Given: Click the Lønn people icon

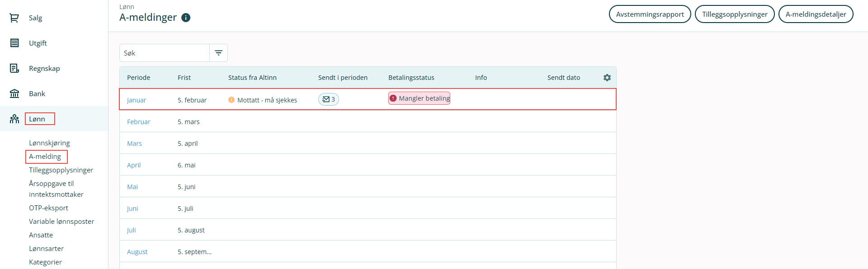Looking at the screenshot, I should (14, 119).
